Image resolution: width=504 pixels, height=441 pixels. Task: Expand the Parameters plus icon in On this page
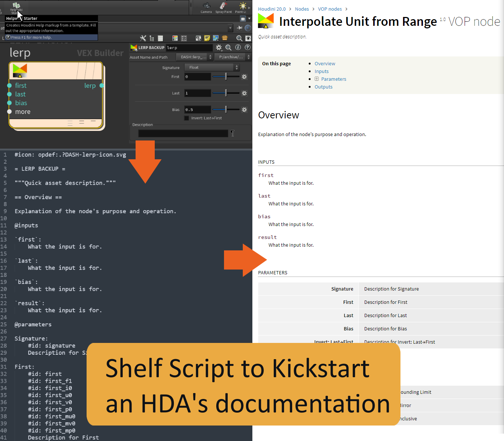(316, 79)
